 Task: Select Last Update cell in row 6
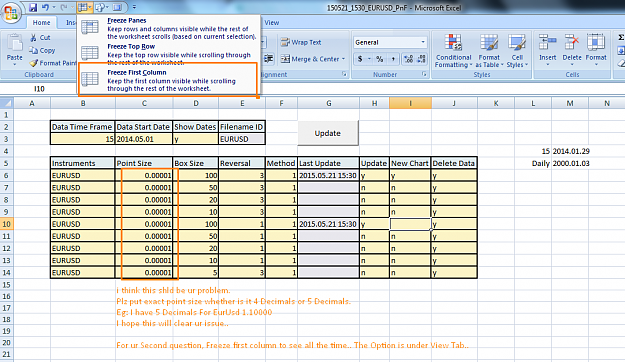(x=328, y=175)
